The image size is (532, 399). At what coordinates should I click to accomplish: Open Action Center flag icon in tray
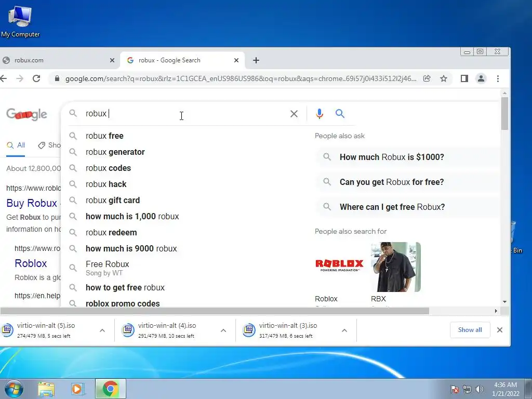pos(455,389)
